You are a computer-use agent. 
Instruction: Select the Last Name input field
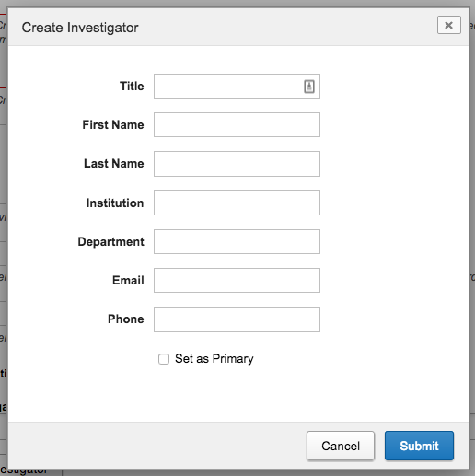pos(237,164)
